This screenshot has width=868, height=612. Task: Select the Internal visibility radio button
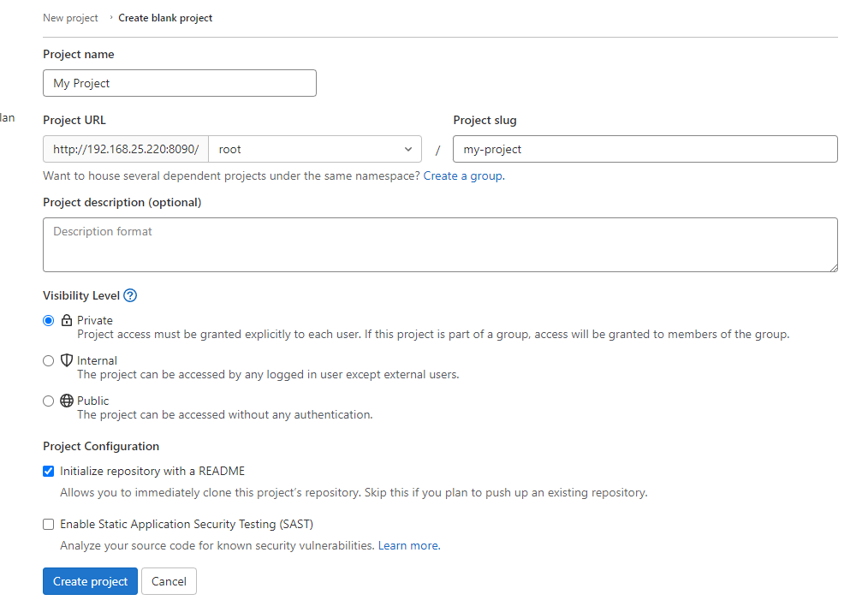tap(49, 360)
